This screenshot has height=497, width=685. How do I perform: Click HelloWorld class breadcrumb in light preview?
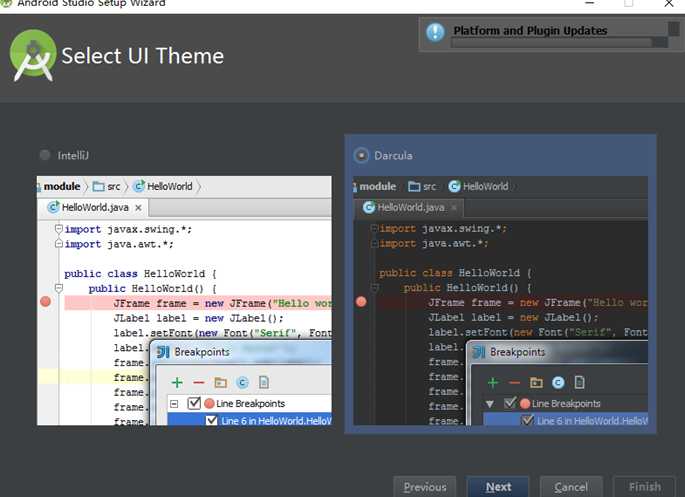(163, 186)
